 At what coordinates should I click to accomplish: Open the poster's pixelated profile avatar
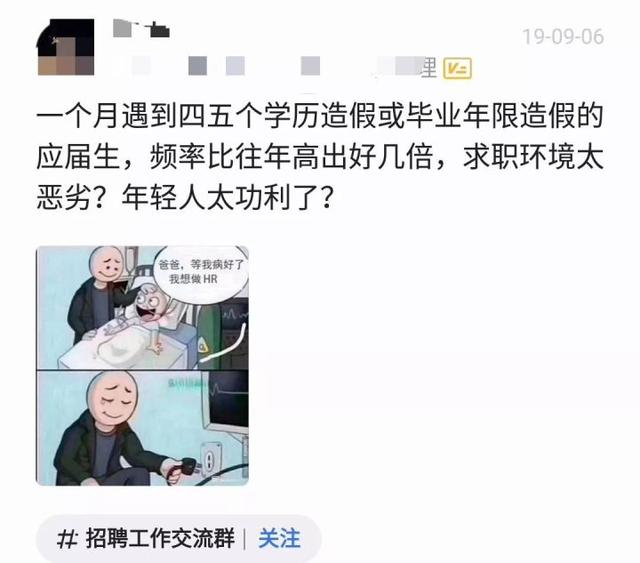click(66, 47)
